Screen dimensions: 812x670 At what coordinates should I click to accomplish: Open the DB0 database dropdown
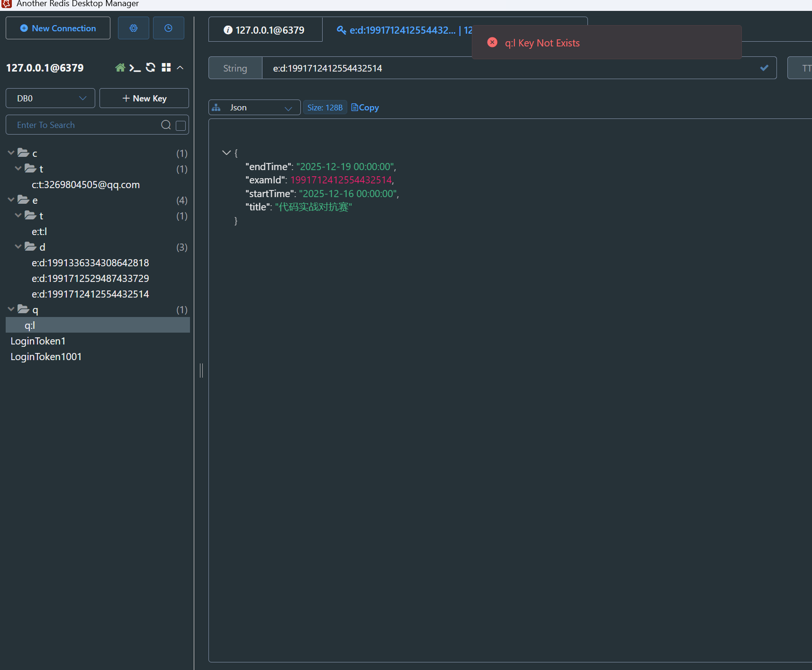point(50,98)
